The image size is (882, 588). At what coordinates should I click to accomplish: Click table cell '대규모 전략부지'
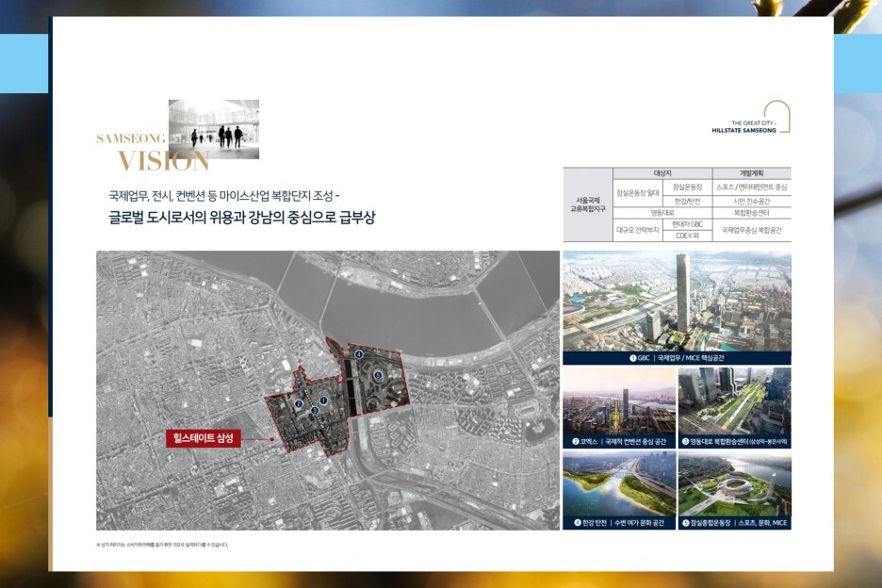[637, 230]
